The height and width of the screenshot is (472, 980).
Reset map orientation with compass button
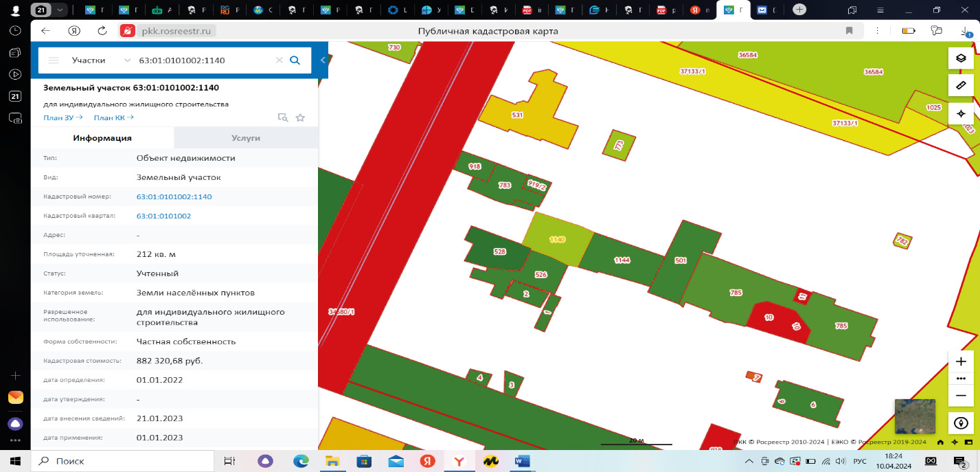[x=961, y=423]
